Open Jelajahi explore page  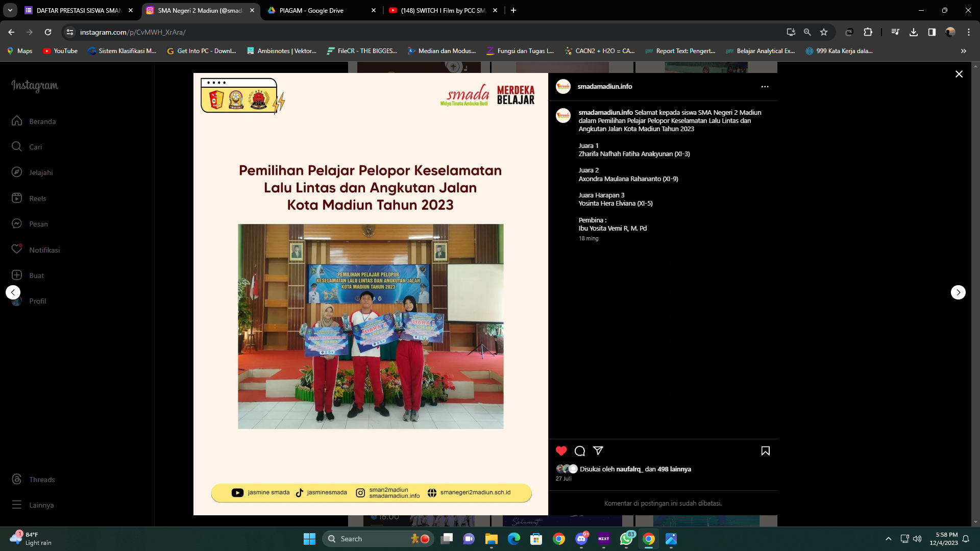(x=32, y=172)
